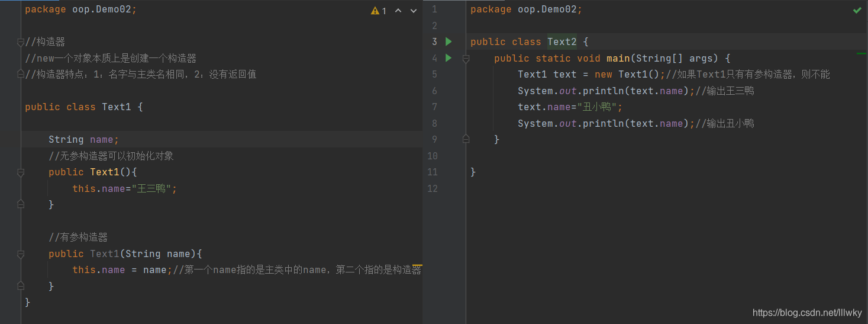Click the comment beginning '//第一个name指的是主类中的name'
This screenshot has height=324, width=868.
[297, 270]
